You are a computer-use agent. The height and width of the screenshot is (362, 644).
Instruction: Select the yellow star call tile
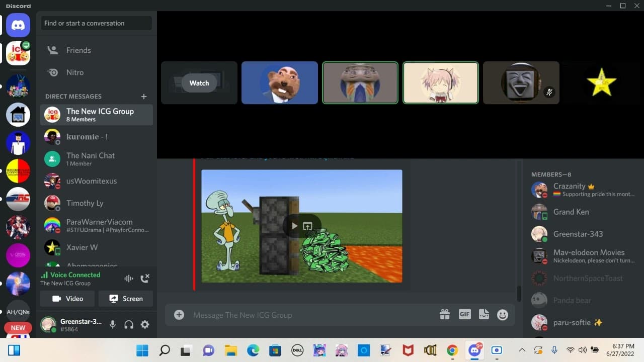pyautogui.click(x=601, y=83)
